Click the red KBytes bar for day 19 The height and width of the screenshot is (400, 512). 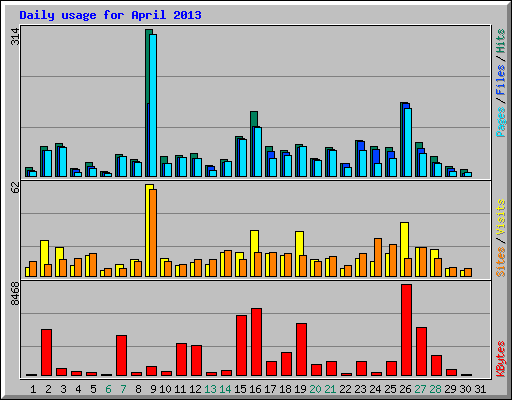point(302,350)
